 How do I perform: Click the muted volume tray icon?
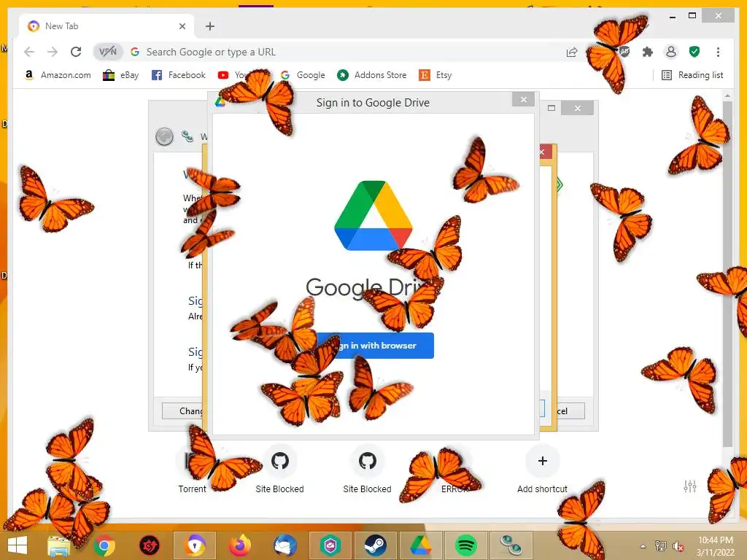tap(678, 546)
